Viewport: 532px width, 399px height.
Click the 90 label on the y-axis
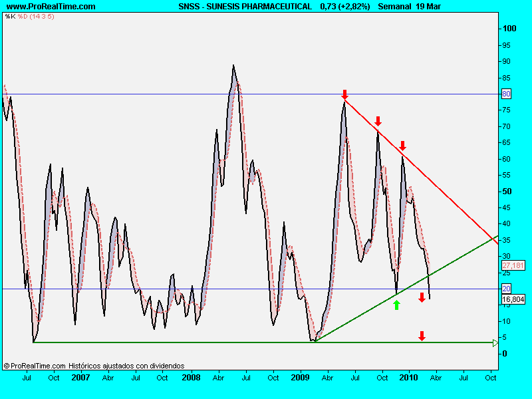pyautogui.click(x=506, y=61)
